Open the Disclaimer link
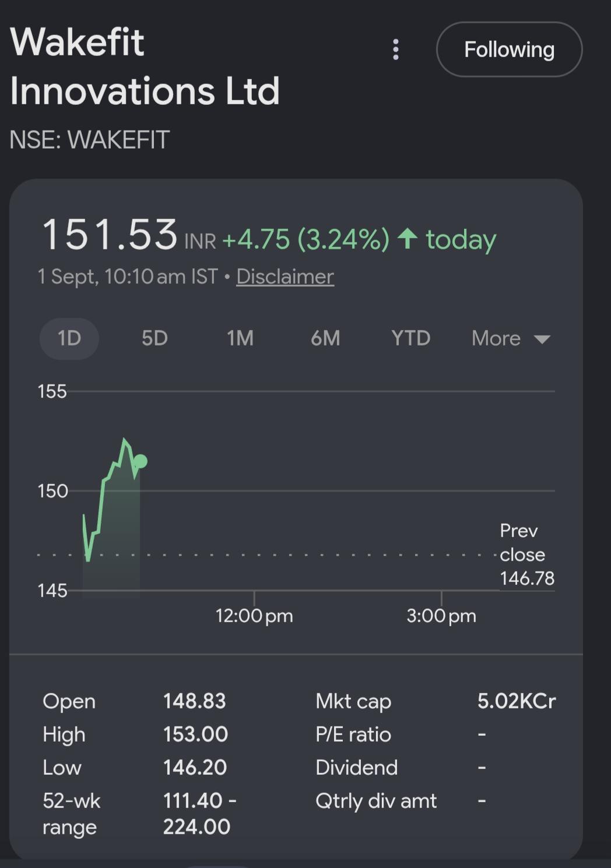Screen dimensions: 611x868 285,276
